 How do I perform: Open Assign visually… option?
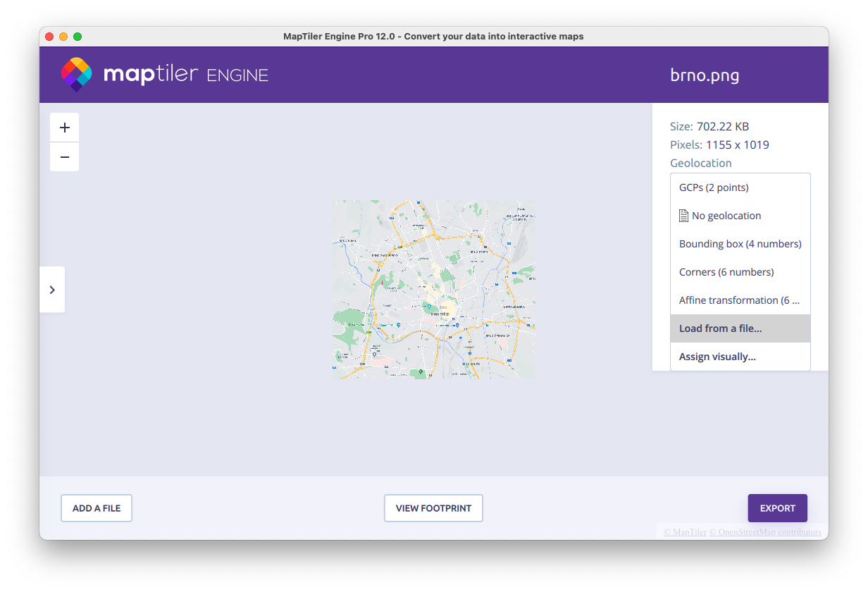(717, 357)
